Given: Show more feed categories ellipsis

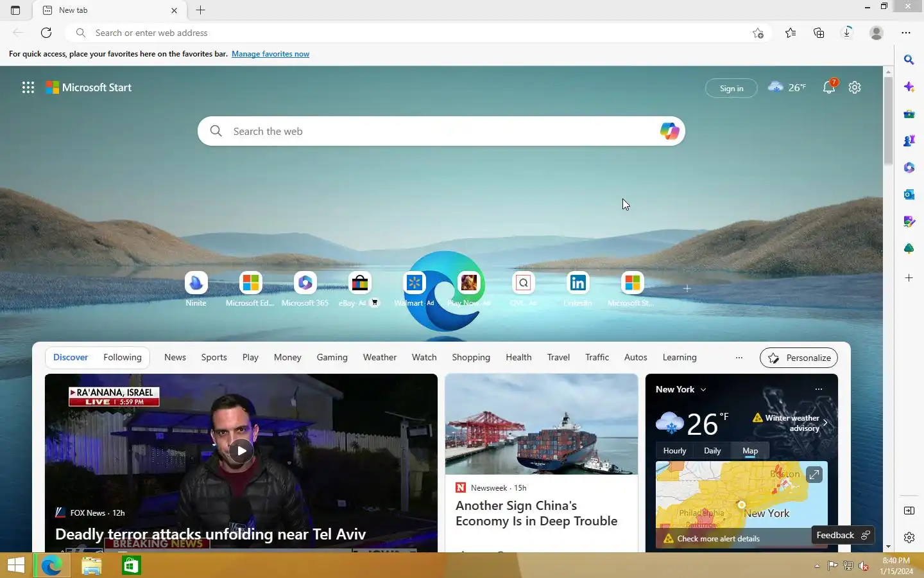Looking at the screenshot, I should click(x=739, y=358).
